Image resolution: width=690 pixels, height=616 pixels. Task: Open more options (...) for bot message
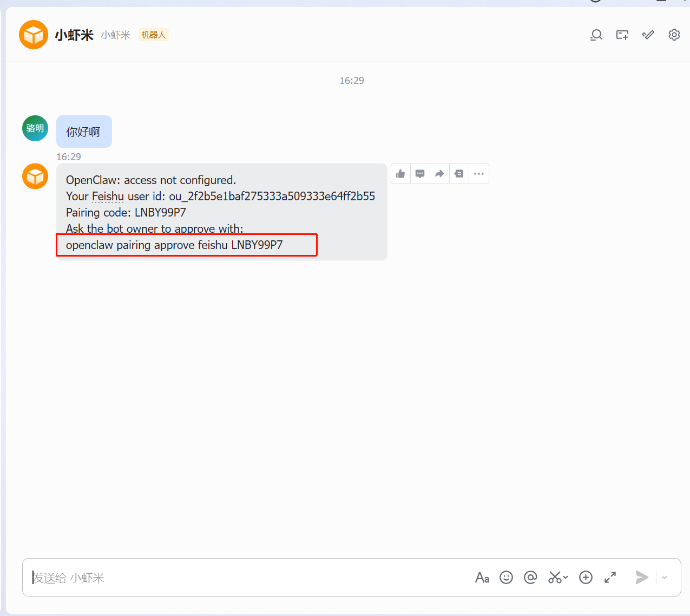[478, 174]
